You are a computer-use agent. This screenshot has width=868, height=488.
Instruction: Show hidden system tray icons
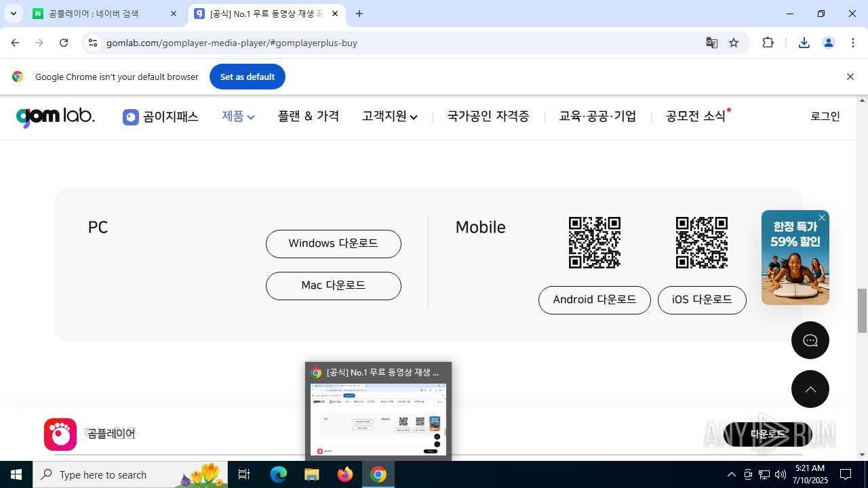point(731,474)
